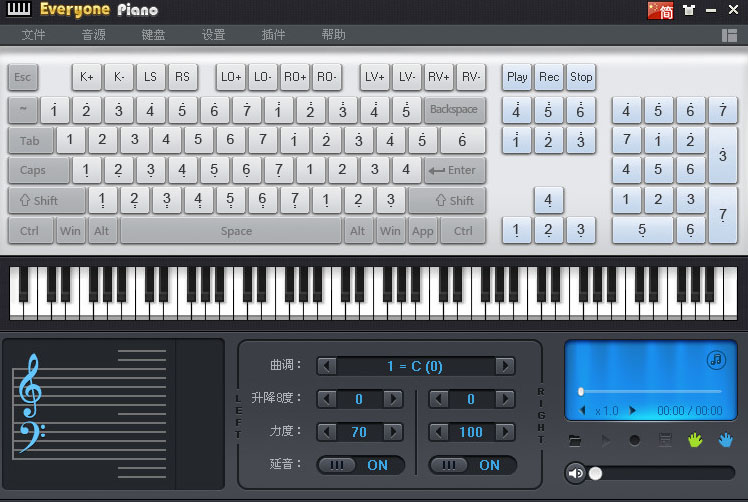The image size is (748, 502).
Task: Click the key display '1 = C (0)'
Action: click(x=416, y=366)
